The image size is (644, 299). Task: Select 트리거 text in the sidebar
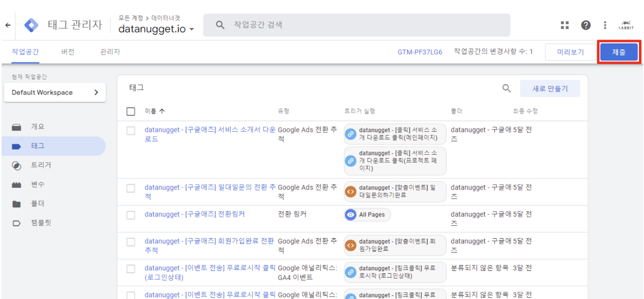[41, 165]
